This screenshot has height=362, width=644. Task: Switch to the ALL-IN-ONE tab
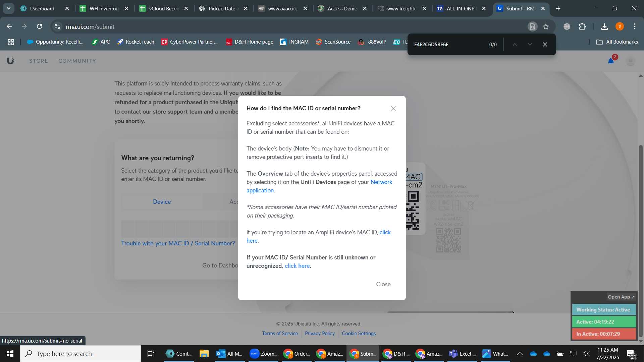click(461, 8)
